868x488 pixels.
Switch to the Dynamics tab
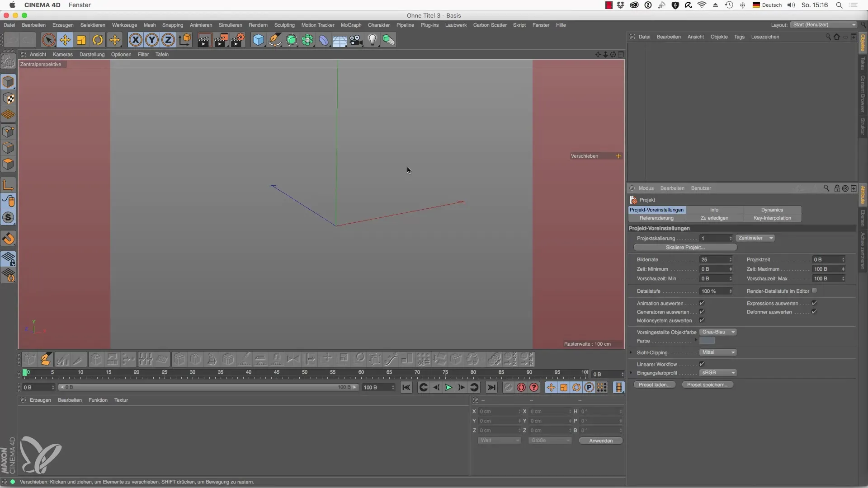tap(772, 210)
